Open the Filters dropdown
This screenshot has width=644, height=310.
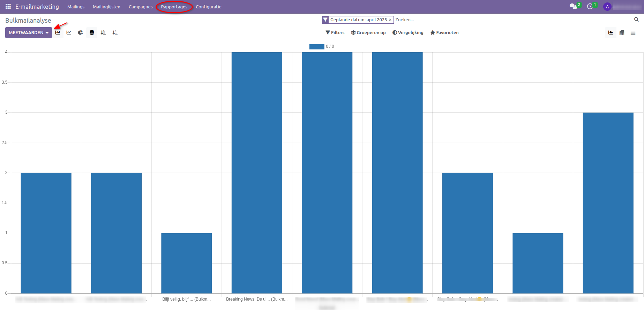click(x=335, y=32)
